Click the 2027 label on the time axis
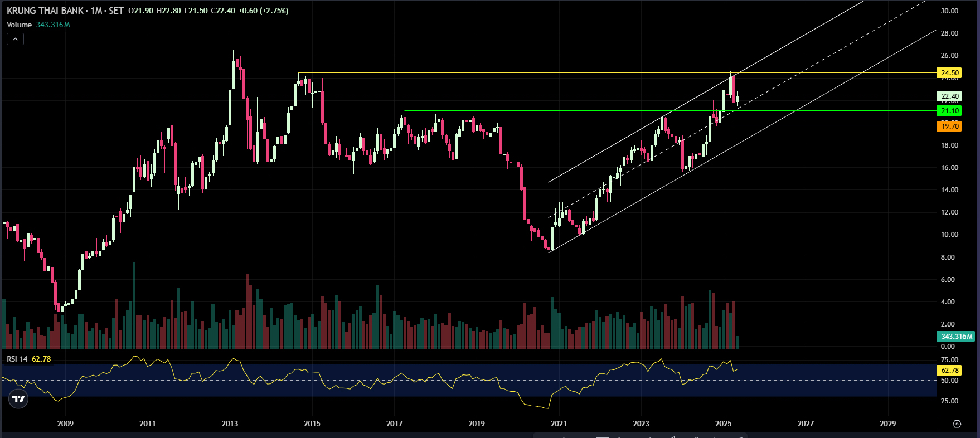Viewport: 980px width, 438px height. (806, 424)
